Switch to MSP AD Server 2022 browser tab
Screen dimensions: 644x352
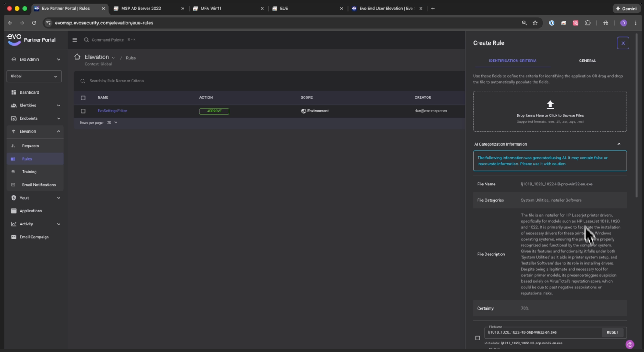click(141, 9)
